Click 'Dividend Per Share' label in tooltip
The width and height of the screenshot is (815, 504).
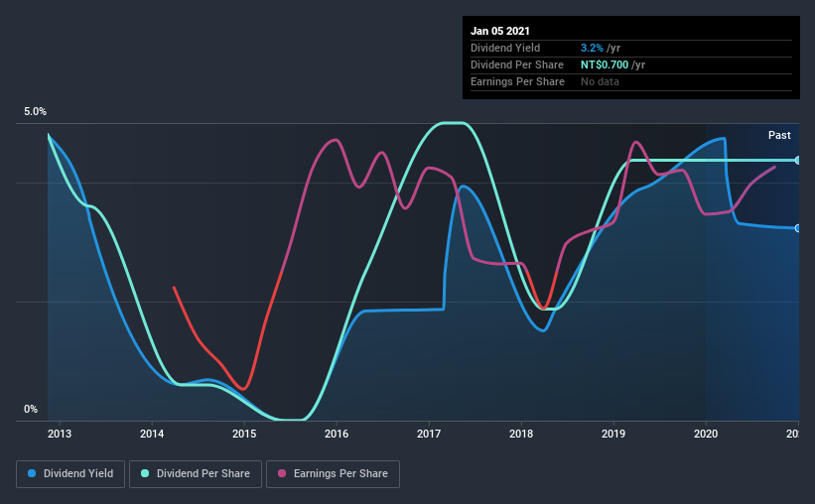pos(516,64)
